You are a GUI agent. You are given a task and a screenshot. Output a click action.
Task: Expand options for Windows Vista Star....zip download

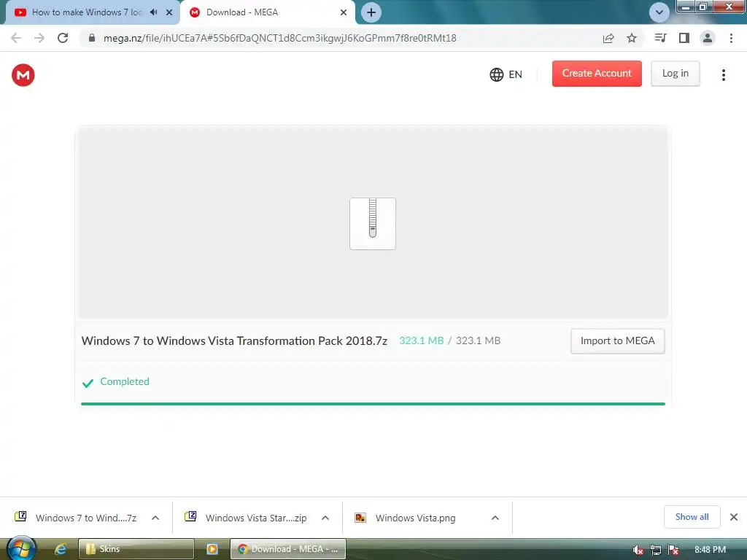tap(325, 518)
